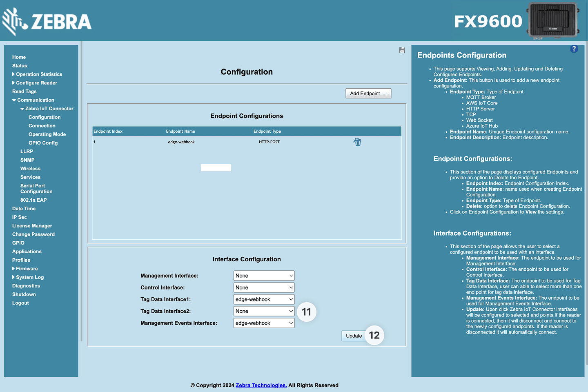
Task: Click the Zebra logo in the header
Action: pyautogui.click(x=47, y=22)
